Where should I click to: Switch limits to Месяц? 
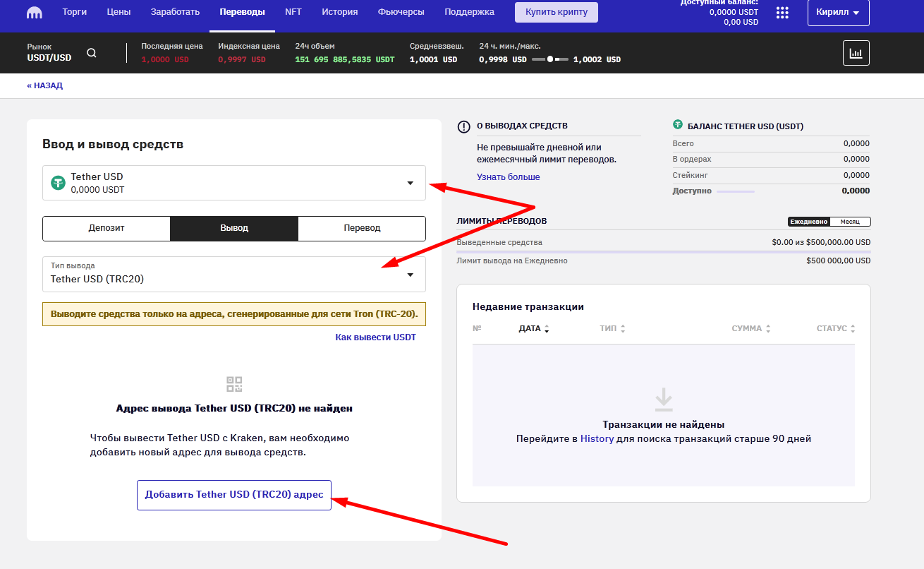[x=850, y=222]
